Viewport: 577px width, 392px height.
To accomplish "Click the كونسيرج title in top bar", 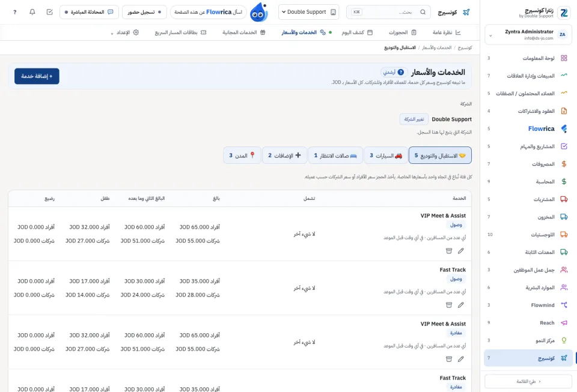I will pos(447,12).
